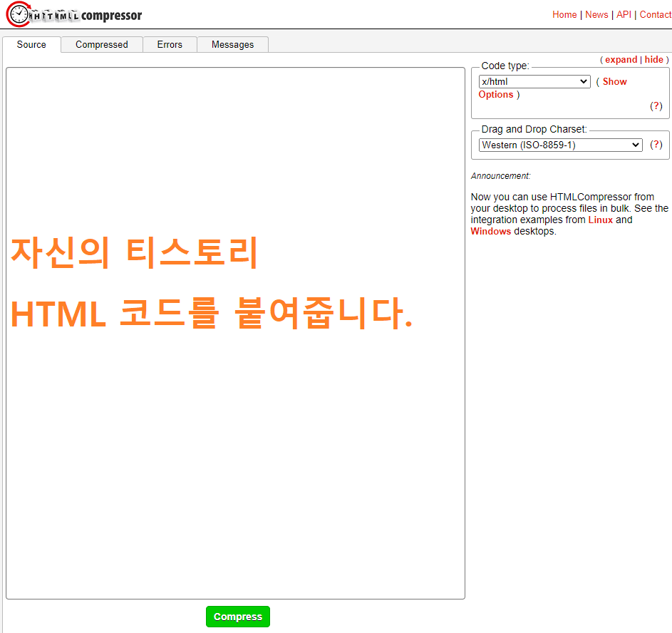Click the expand link above Code type
The image size is (672, 633).
point(621,60)
